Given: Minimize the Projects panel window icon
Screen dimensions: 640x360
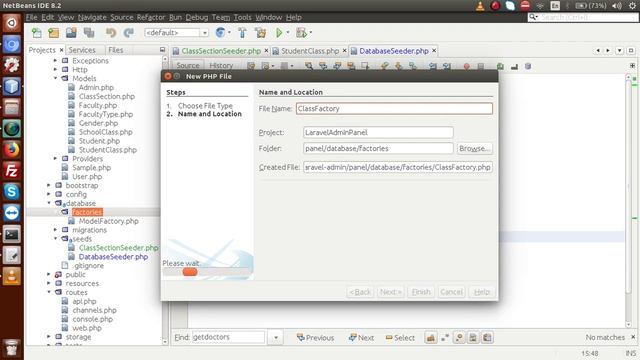Looking at the screenshot, I should [162, 49].
